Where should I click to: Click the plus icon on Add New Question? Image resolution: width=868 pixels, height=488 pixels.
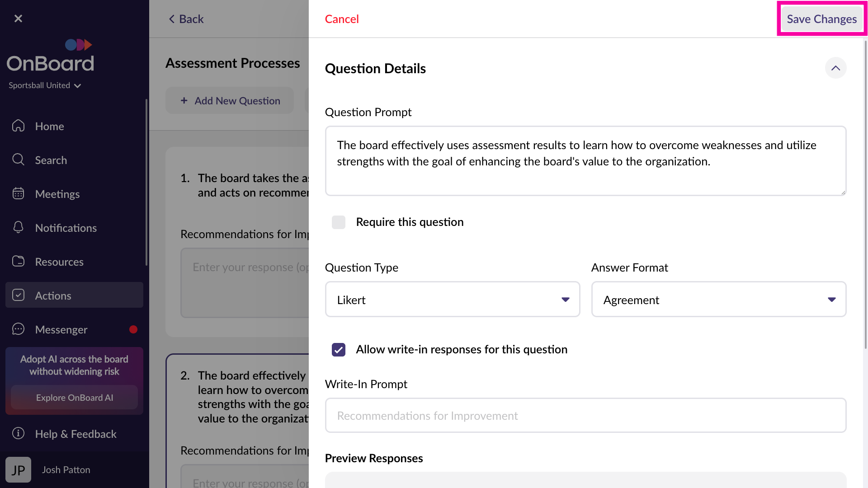184,100
